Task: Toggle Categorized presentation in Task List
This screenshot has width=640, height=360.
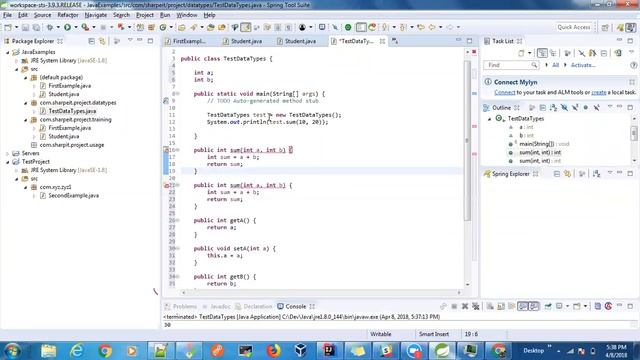Action: point(542,53)
